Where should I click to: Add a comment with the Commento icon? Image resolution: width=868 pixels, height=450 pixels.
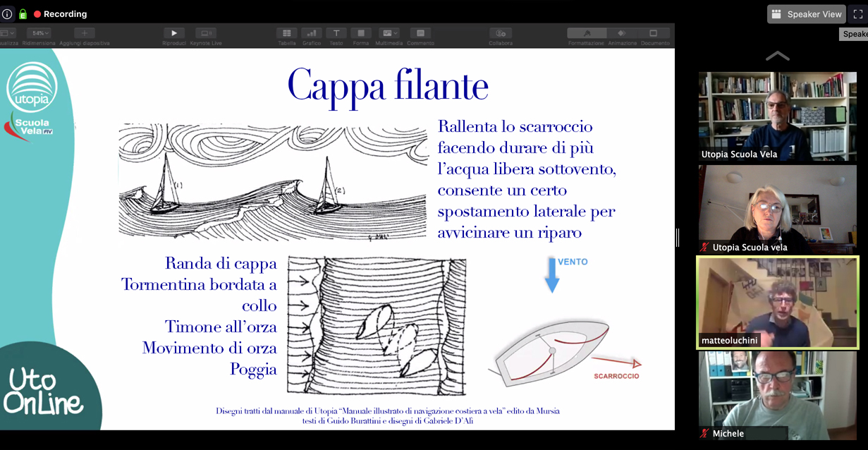pos(420,33)
